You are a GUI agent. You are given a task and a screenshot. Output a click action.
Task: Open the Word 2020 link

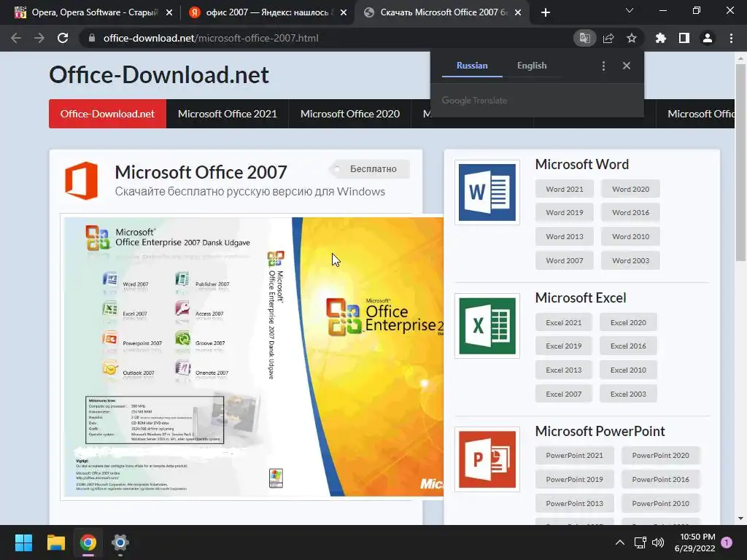(631, 189)
